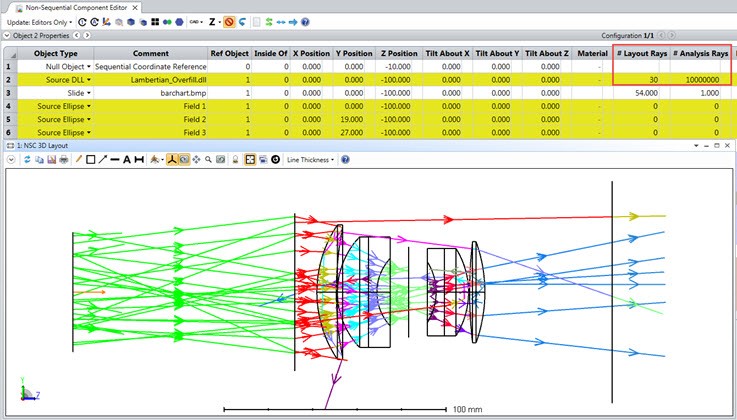Image resolution: width=737 pixels, height=420 pixels.
Task: Select the text annotation A tool
Action: click(x=127, y=160)
